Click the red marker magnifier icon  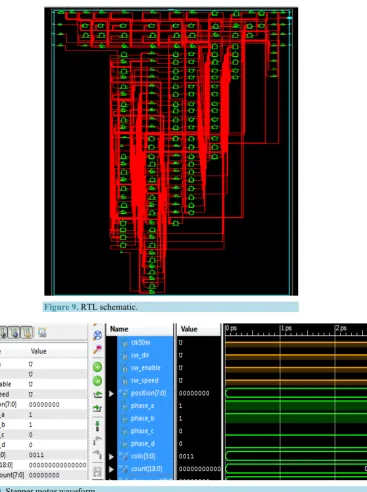tap(97, 349)
